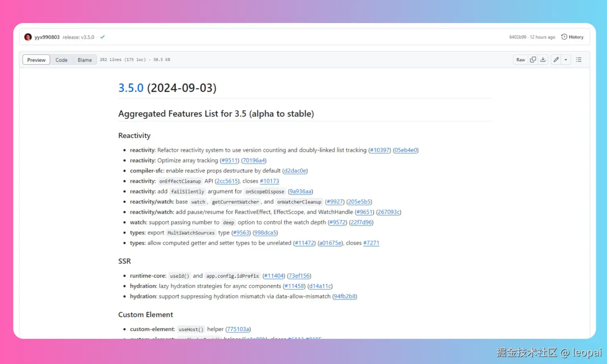The width and height of the screenshot is (607, 364).
Task: Open the edit options dropdown arrow
Action: (566, 60)
